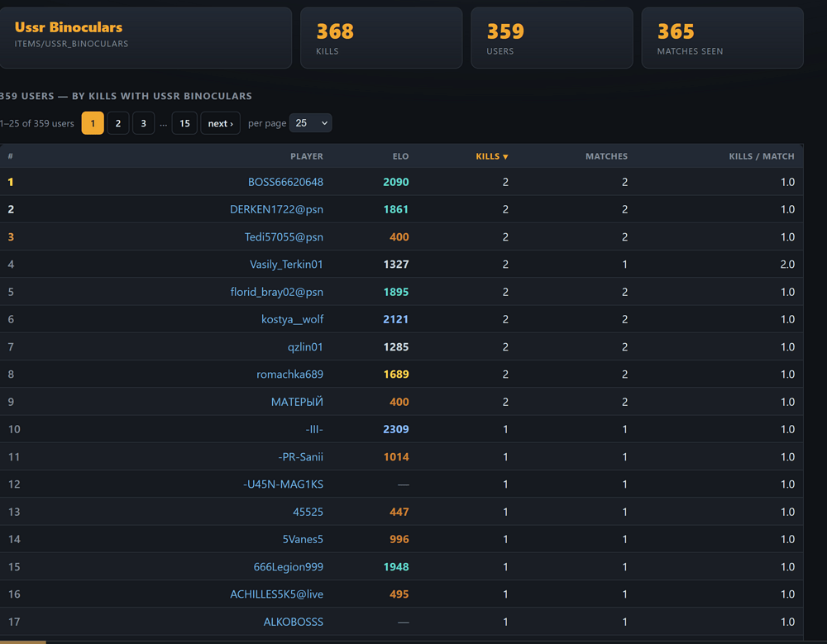Open DERKEN1722@psn player profile
This screenshot has width=827, height=644.
coord(276,209)
